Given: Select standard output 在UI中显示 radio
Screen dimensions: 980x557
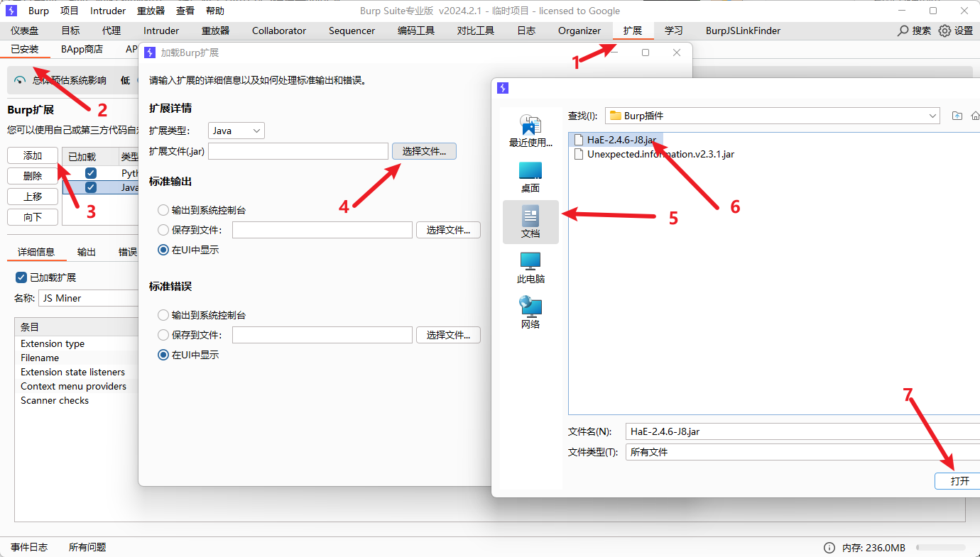Looking at the screenshot, I should pyautogui.click(x=163, y=250).
